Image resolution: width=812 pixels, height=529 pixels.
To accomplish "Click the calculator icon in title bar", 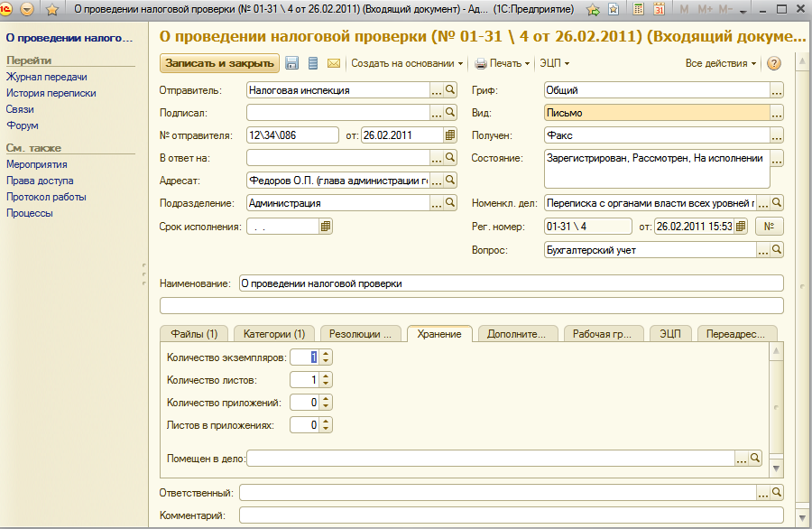I will [639, 9].
